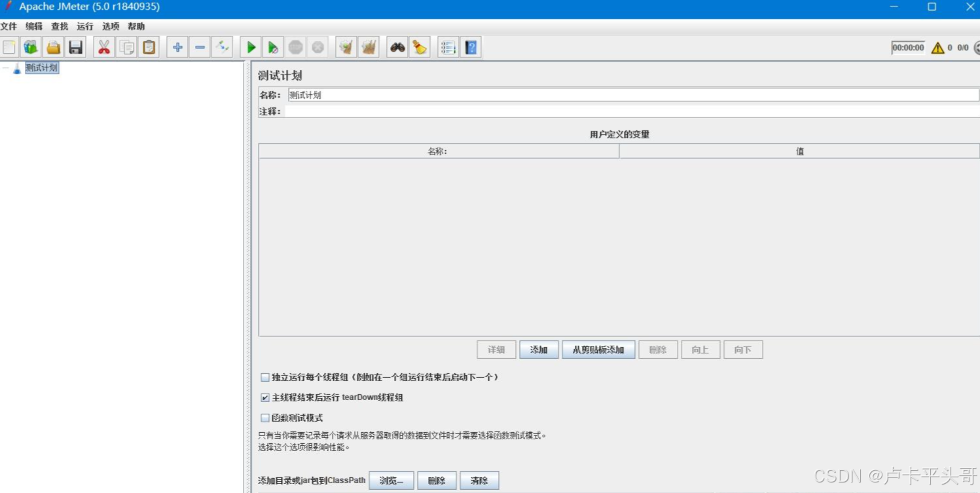This screenshot has height=493, width=980.
Task: Click the 向下 button
Action: pyautogui.click(x=743, y=350)
